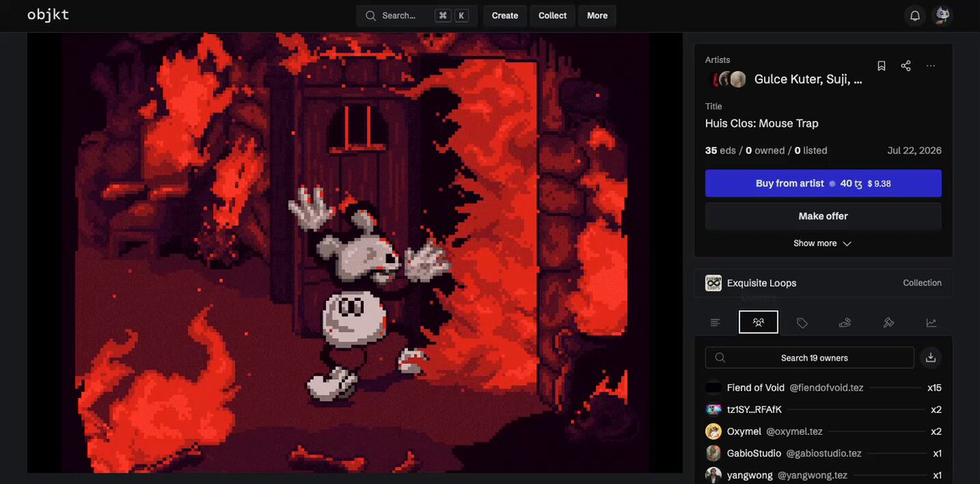Viewport: 980px width, 484px height.
Task: Open owner Oxymel's profile
Action: [745, 432]
